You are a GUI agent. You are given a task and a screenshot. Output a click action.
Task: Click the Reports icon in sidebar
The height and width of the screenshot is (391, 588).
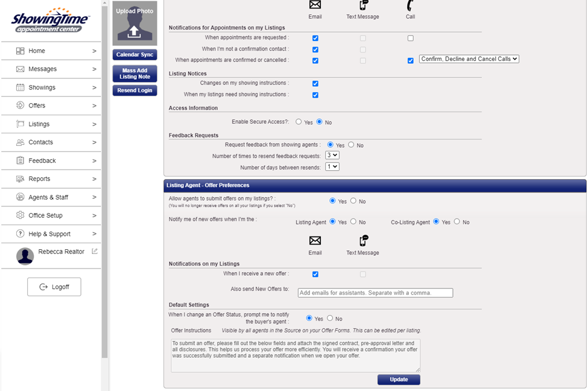pos(21,179)
